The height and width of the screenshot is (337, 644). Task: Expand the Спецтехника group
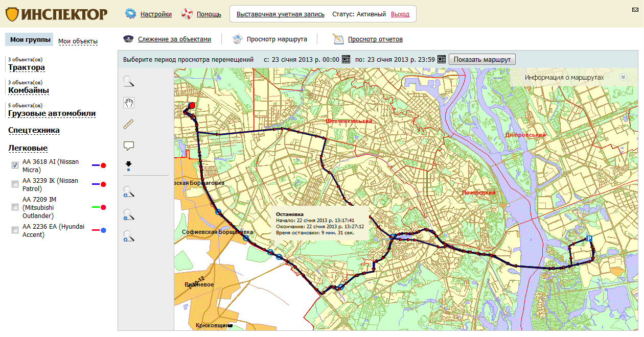[34, 130]
